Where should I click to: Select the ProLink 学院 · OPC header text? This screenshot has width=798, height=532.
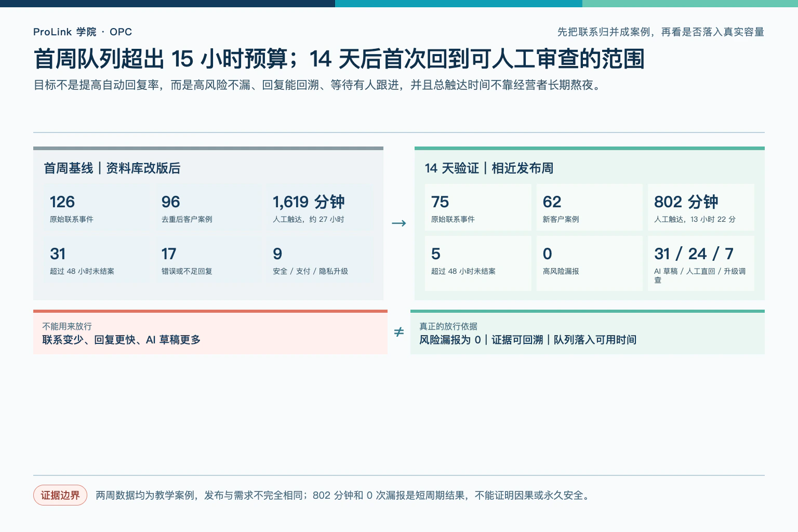point(83,32)
